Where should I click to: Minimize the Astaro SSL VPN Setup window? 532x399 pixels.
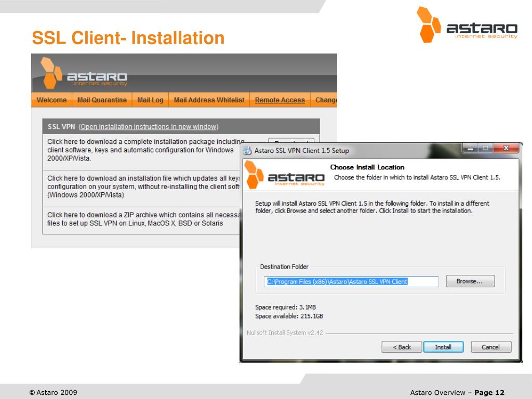coord(470,148)
